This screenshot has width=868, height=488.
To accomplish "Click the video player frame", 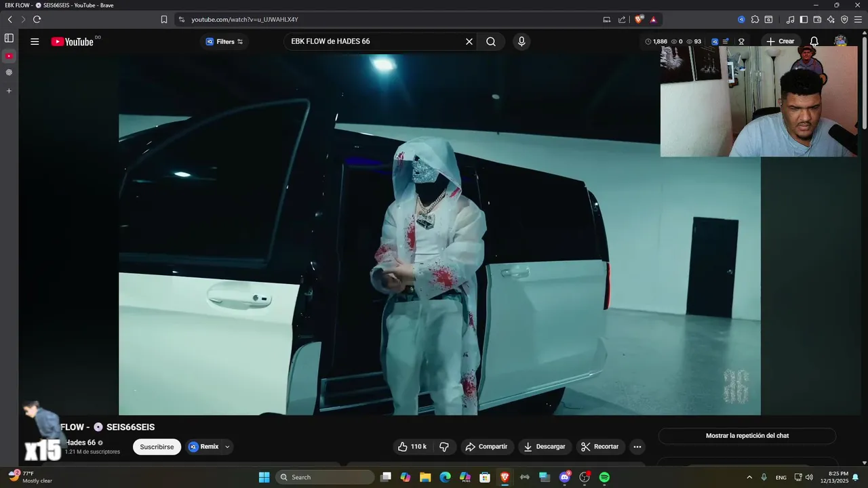I will tap(439, 235).
